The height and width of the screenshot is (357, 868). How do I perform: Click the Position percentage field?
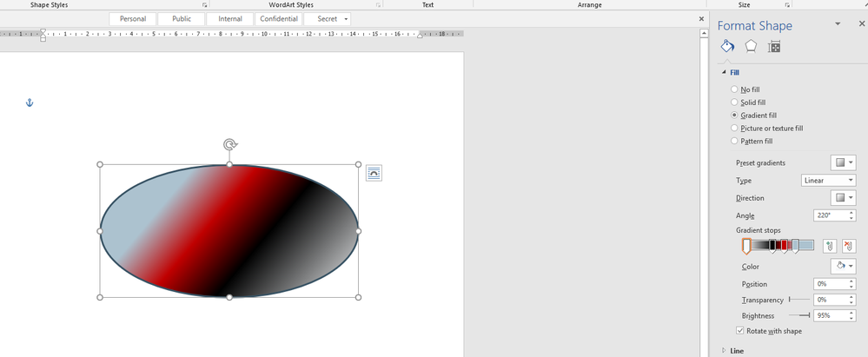coord(830,284)
